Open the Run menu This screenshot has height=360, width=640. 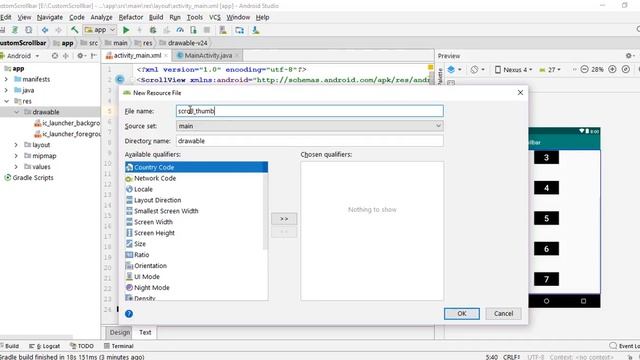click(175, 17)
